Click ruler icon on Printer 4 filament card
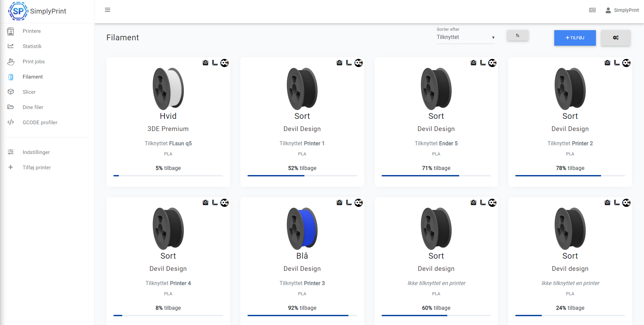Image resolution: width=644 pixels, height=325 pixels. [215, 202]
